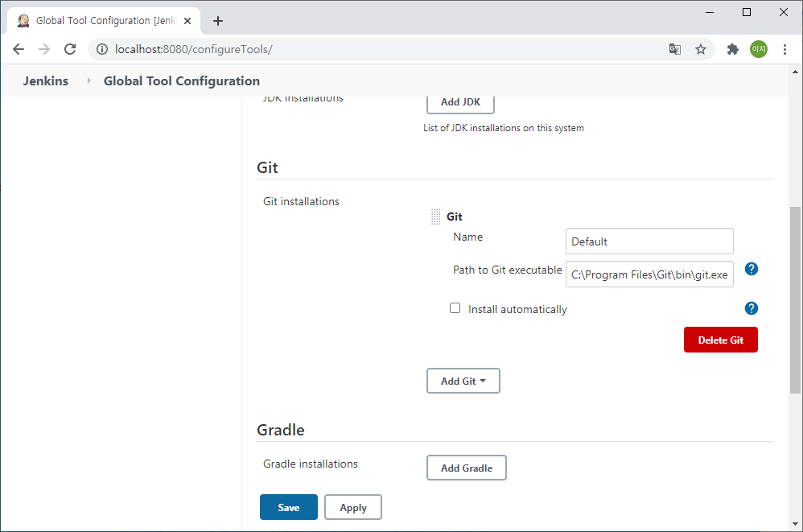Viewport: 803px width, 532px height.
Task: Expand the Jenkins breadcrumb arrow
Action: tap(89, 80)
